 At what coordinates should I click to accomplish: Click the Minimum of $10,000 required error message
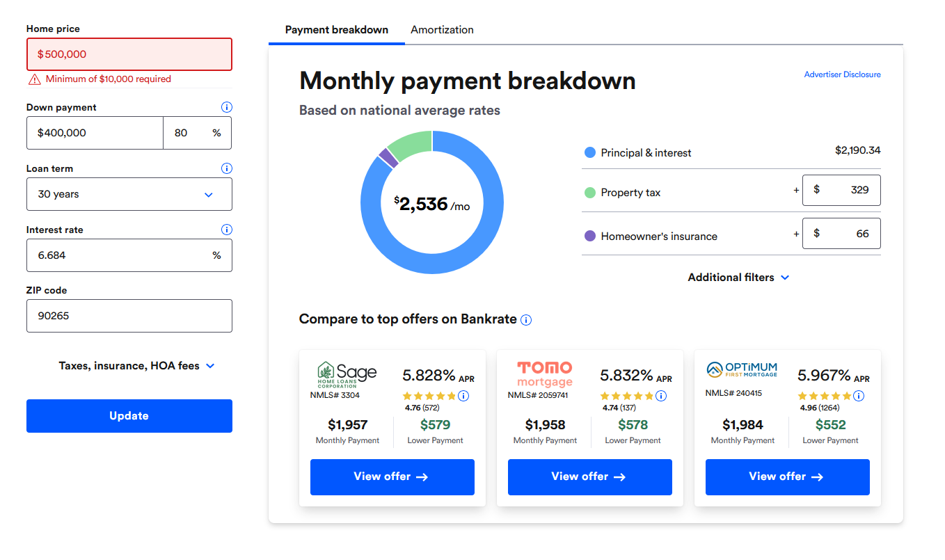click(108, 79)
